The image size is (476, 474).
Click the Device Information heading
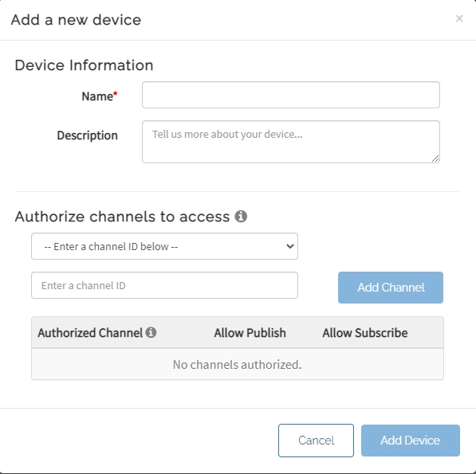click(84, 65)
